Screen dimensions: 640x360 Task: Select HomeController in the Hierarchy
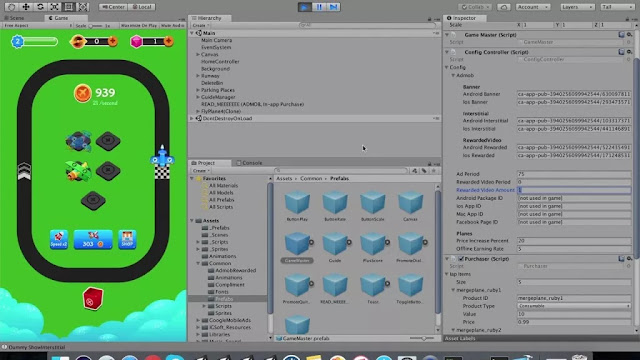(220, 62)
